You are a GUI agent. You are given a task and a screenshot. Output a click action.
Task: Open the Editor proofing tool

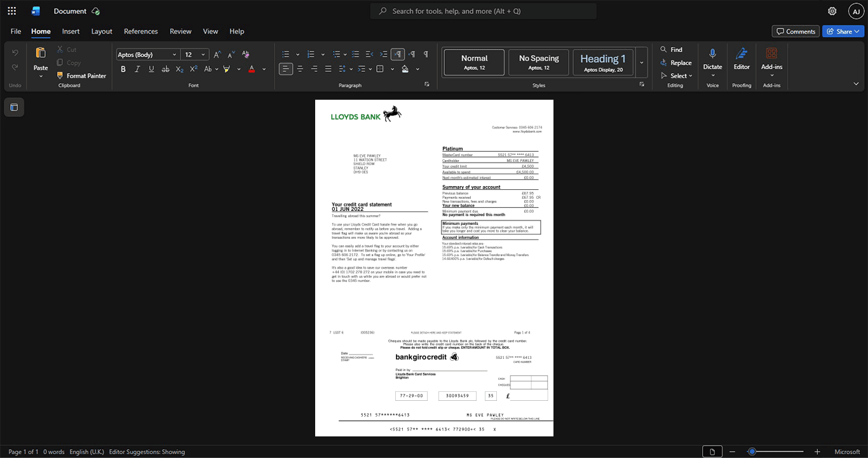(742, 58)
